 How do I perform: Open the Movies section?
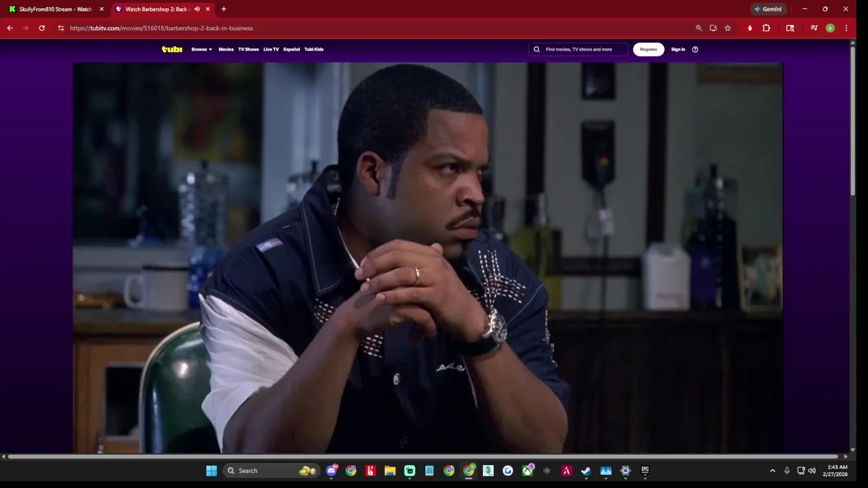tap(226, 49)
